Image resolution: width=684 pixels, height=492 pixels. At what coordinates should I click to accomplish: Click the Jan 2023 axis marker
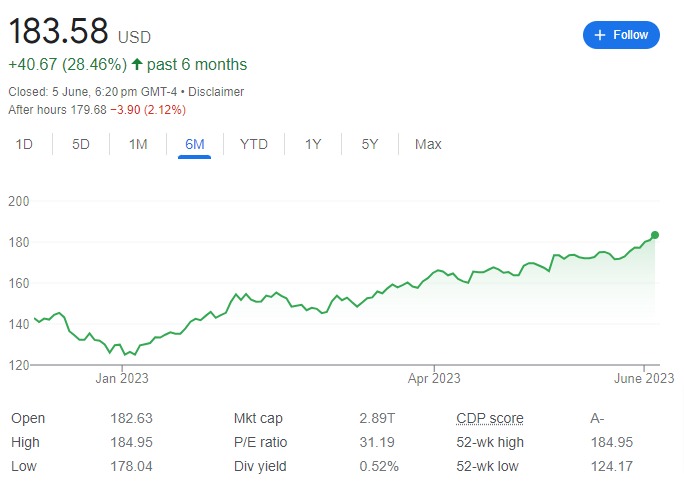122,378
